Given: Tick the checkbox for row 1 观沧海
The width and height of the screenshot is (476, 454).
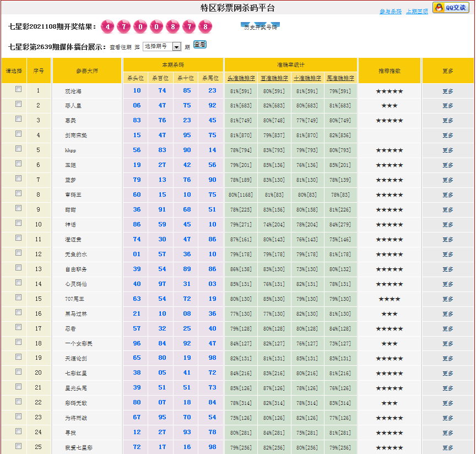Looking at the screenshot, I should point(19,89).
